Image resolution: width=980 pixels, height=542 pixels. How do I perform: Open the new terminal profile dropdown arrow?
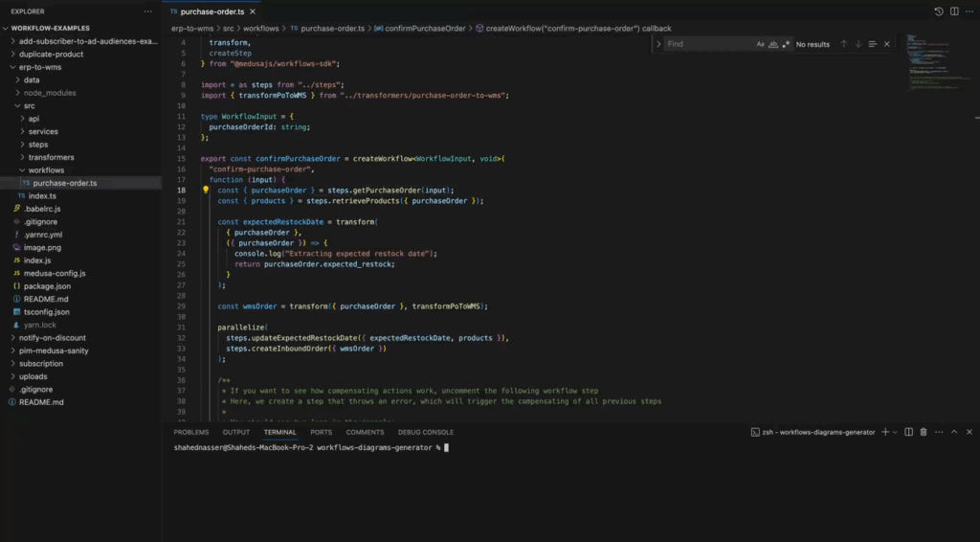pos(894,432)
